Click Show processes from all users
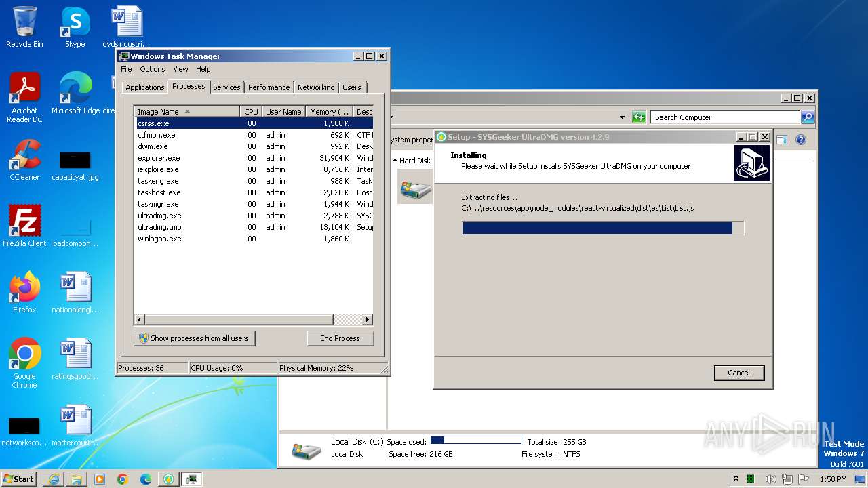Screen dimensions: 868x488 click(x=194, y=338)
